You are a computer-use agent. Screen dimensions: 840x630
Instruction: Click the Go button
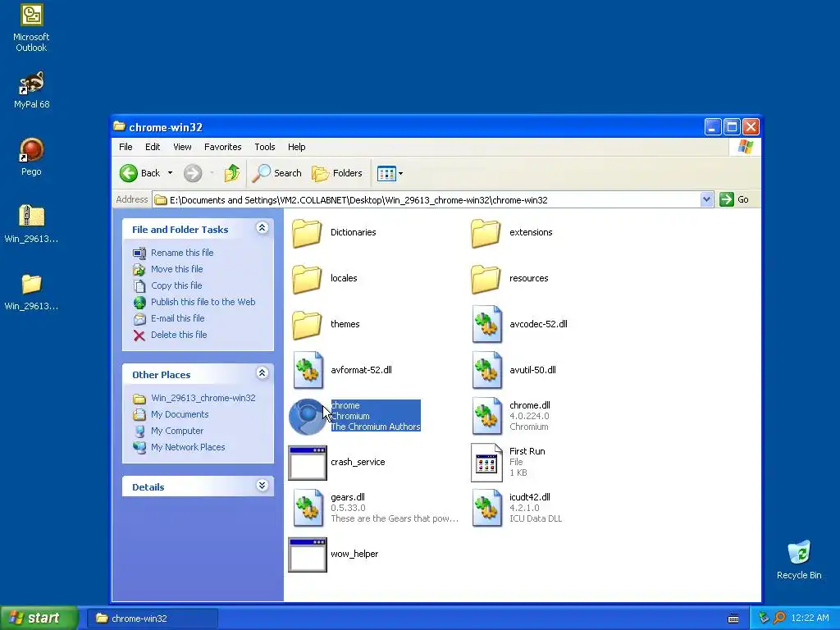point(734,200)
